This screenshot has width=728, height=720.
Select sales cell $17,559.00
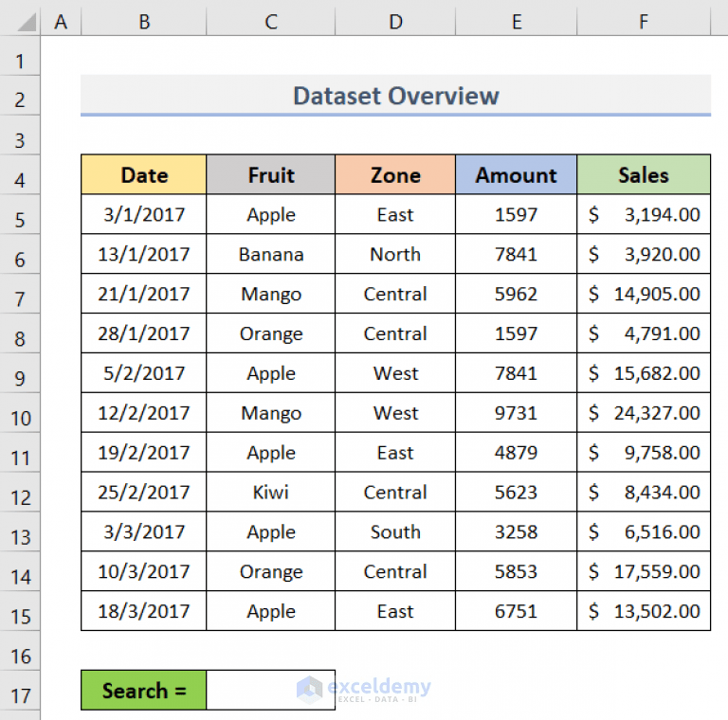(644, 571)
